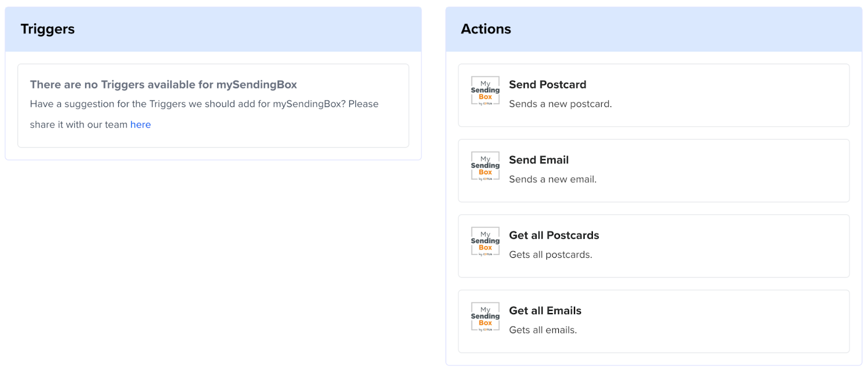Click 'Sends a new postcard.' description
Screen dimensions: 868x371
point(560,104)
